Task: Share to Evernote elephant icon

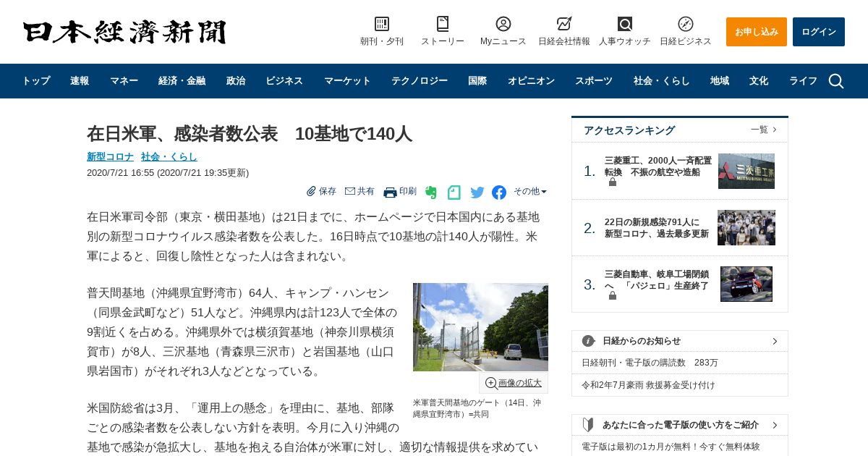Action: [431, 192]
